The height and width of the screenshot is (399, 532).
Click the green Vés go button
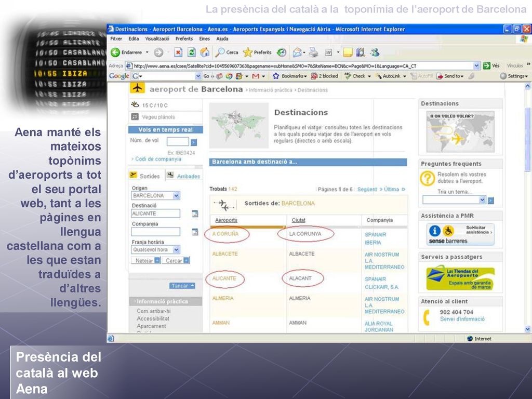coord(491,65)
